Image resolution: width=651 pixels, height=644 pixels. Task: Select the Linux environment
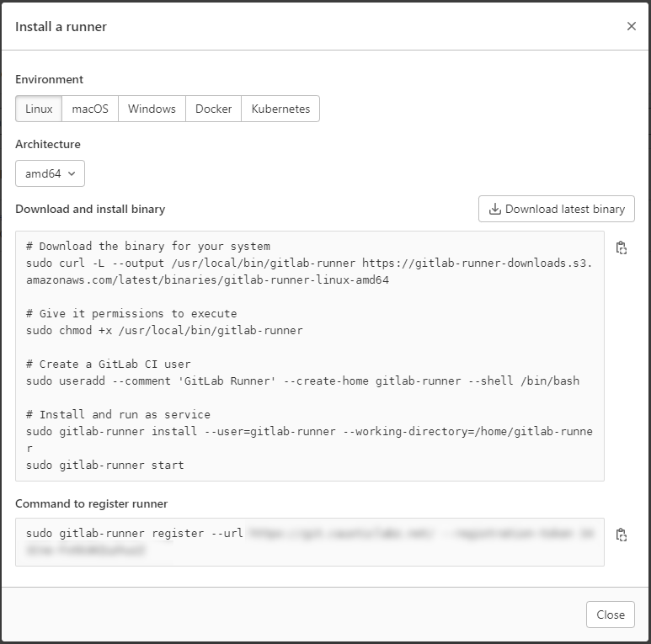point(39,109)
